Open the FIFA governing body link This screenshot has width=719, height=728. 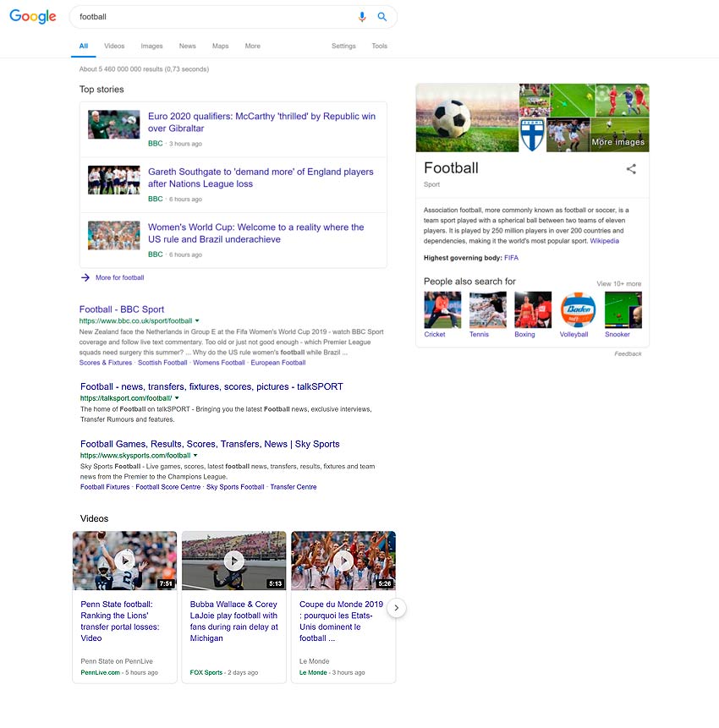pyautogui.click(x=511, y=258)
